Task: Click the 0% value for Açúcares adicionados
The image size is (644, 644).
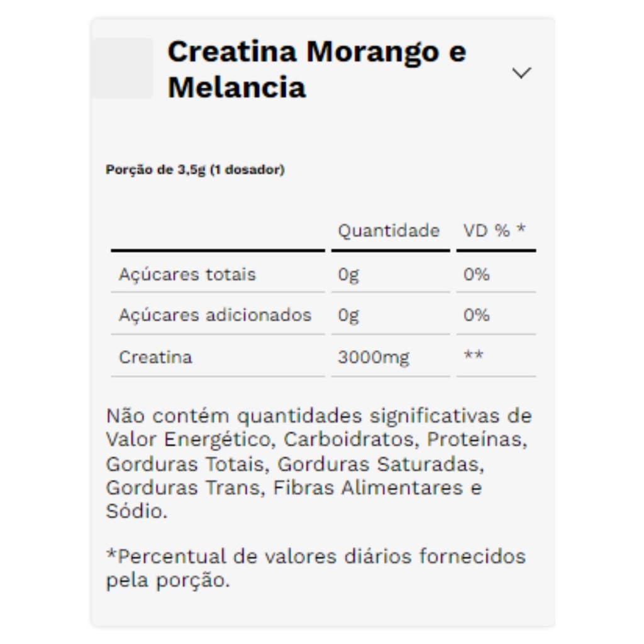Action: coord(476,315)
